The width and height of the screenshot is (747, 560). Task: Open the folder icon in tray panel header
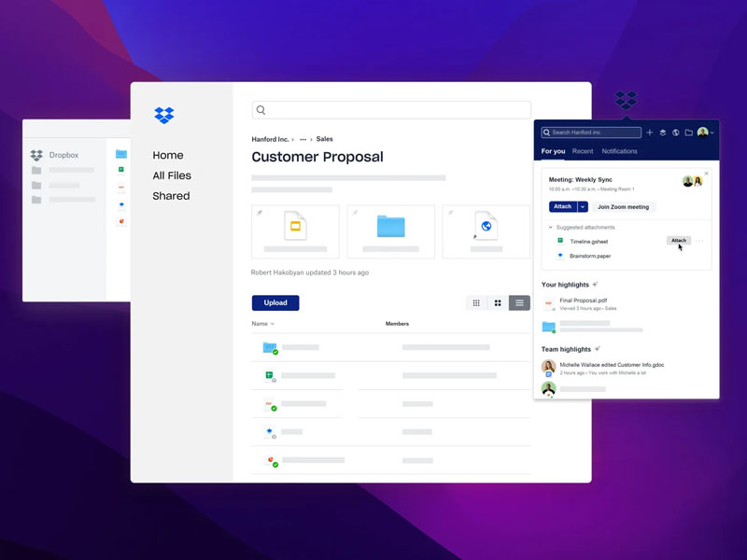pyautogui.click(x=688, y=133)
